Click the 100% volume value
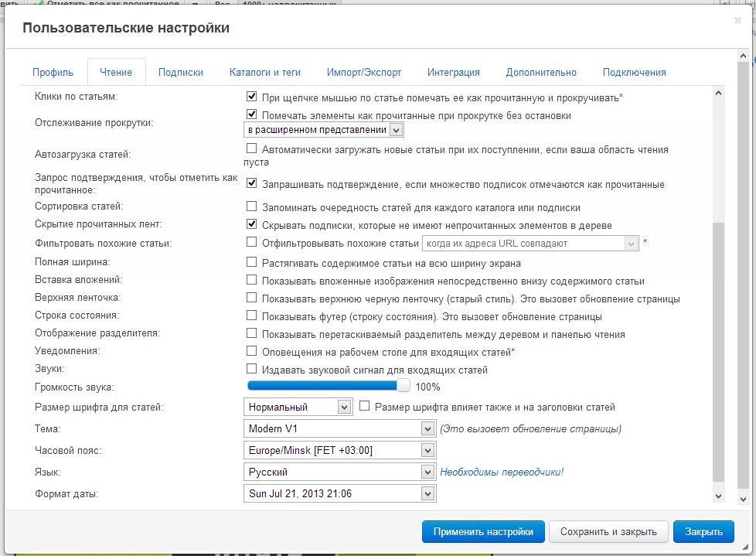756x556 pixels. 427,387
